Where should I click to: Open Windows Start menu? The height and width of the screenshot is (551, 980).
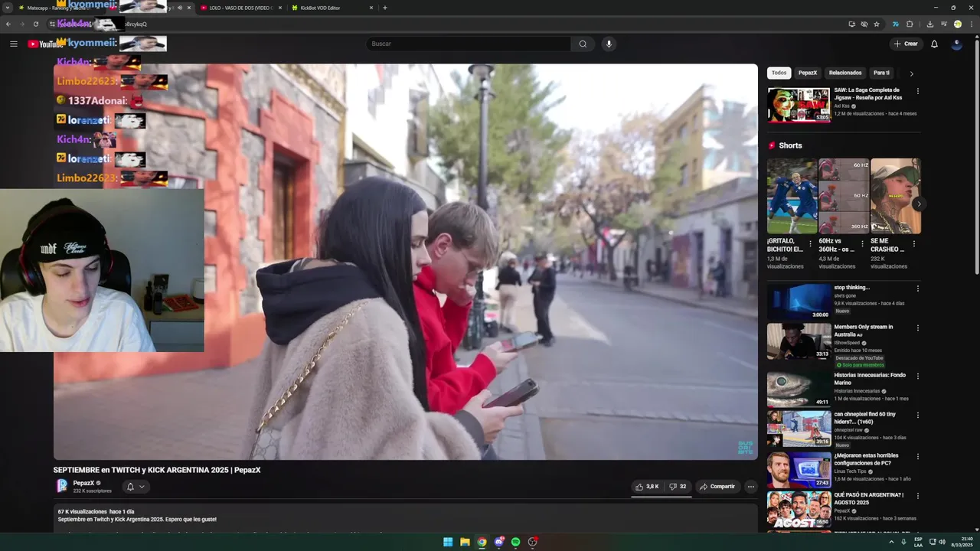click(448, 542)
